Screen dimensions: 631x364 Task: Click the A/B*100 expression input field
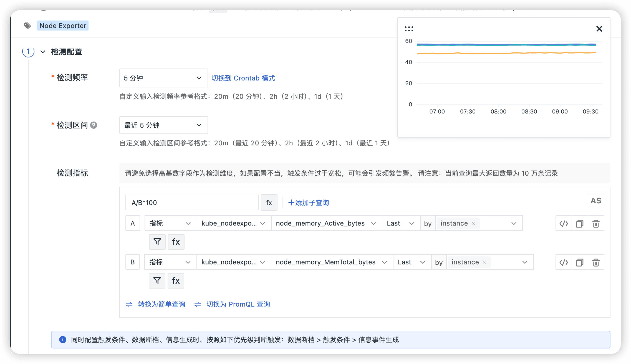pyautogui.click(x=192, y=203)
